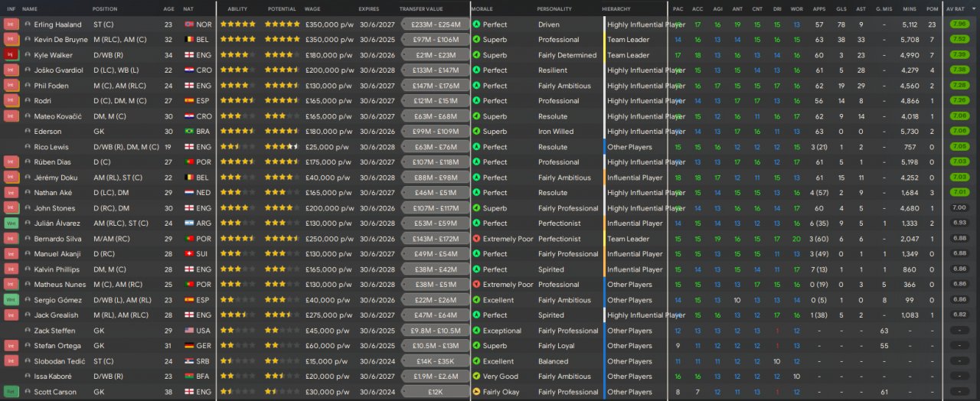Sort by the MINS column header
980x401 pixels.
pyautogui.click(x=910, y=8)
